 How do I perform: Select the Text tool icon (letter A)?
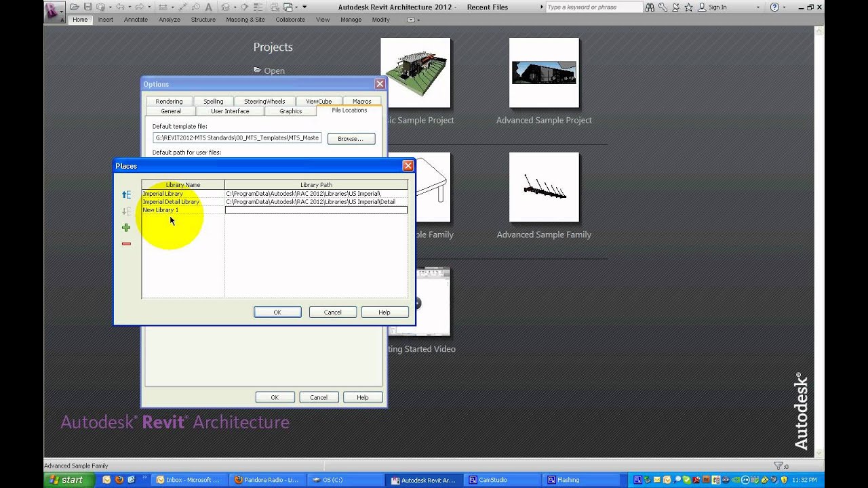click(x=209, y=7)
